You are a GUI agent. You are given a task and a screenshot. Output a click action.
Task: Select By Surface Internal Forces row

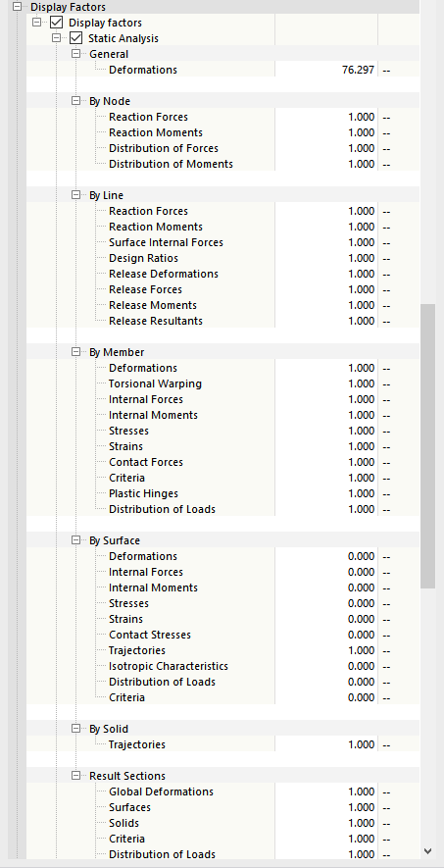(223, 572)
